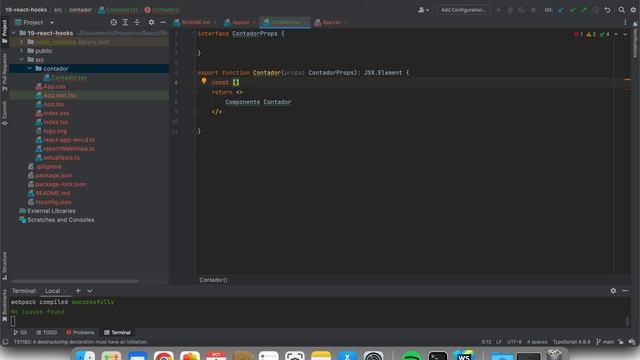640x360 pixels.
Task: Click Collapse All in Project panel header
Action: 137,22
